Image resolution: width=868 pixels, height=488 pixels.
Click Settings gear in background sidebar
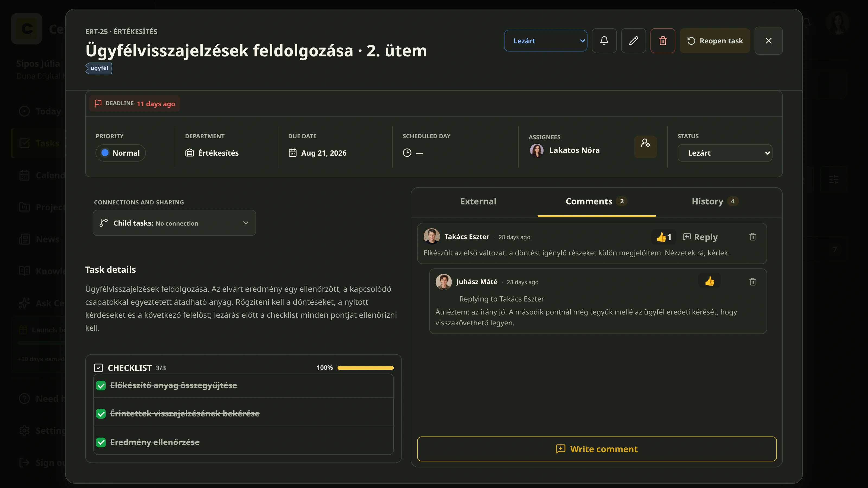[24, 431]
